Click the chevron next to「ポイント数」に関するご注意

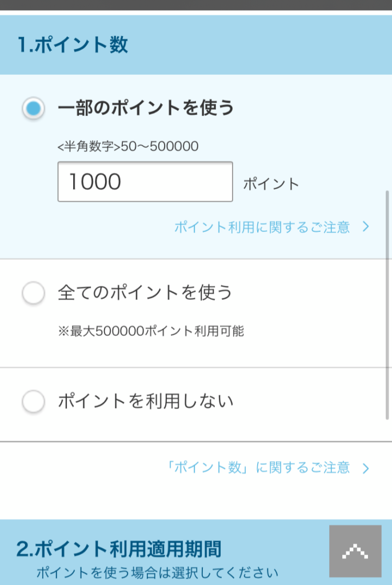pos(366,468)
